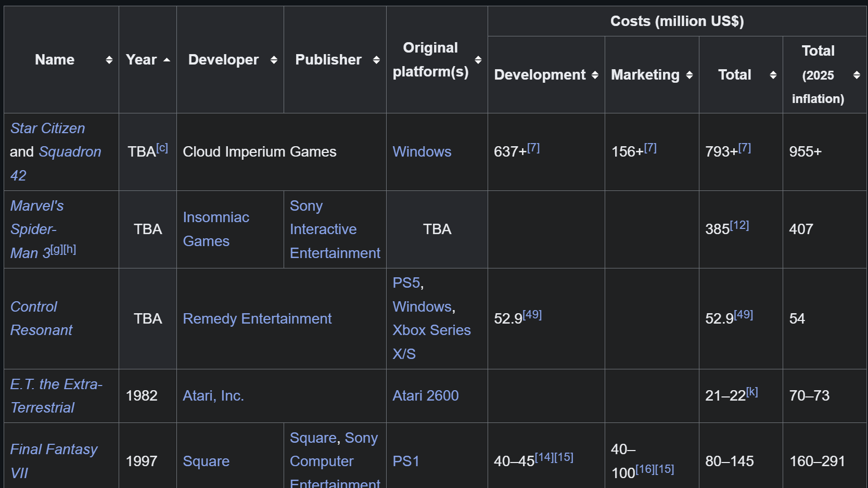
Task: Click the '70–73' inflation total
Action: (x=809, y=396)
